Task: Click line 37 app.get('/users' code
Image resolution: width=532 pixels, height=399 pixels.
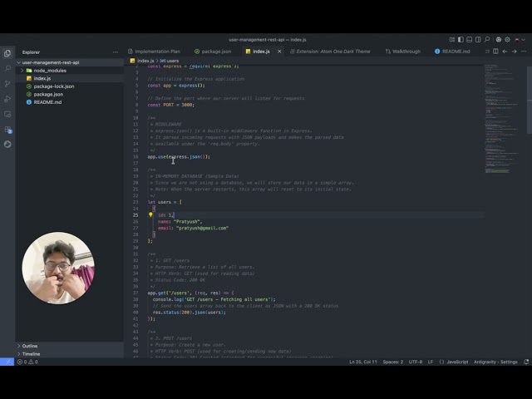Action: [190, 293]
